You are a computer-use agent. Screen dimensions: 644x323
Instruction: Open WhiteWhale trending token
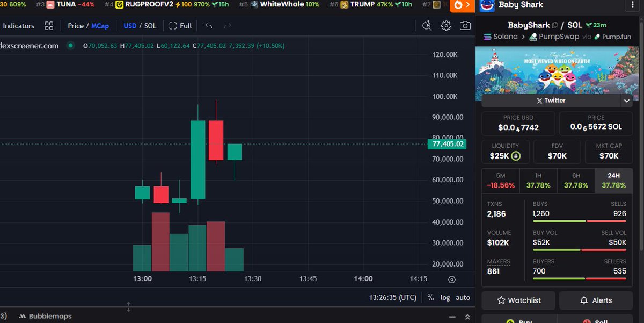click(x=280, y=4)
